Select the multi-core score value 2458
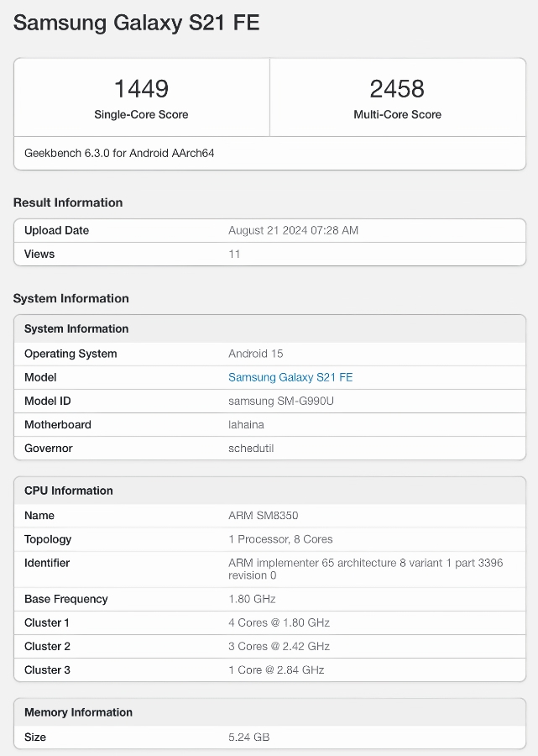538x756 pixels. click(397, 89)
